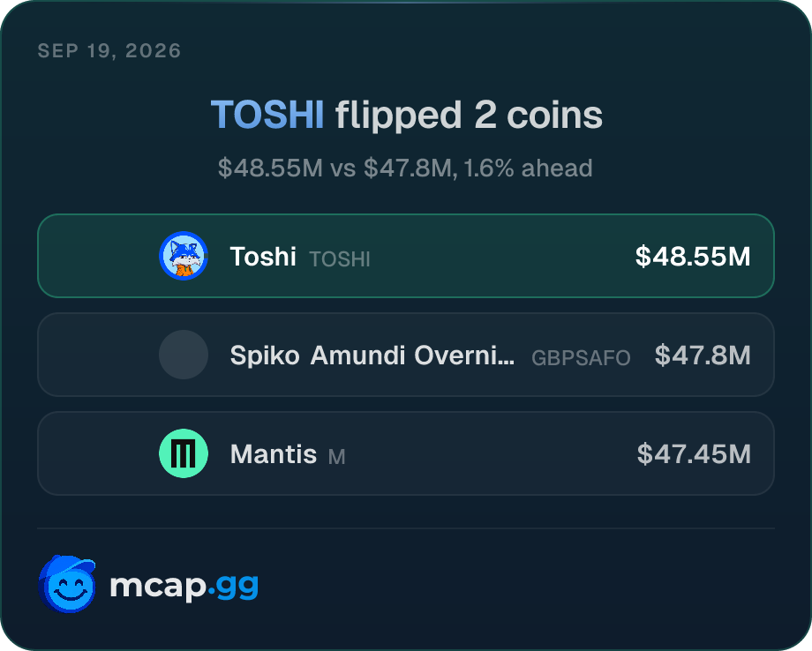Click the GBPSAFO ticker symbol
The height and width of the screenshot is (651, 812).
(x=581, y=358)
